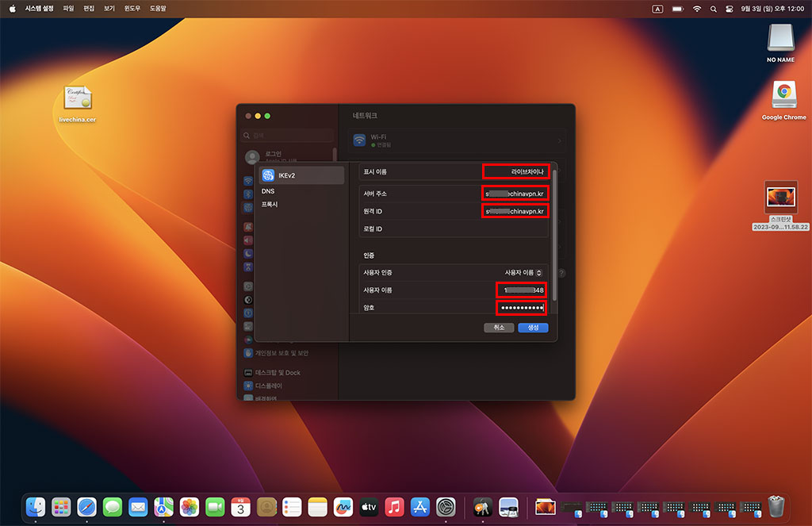Open the 편집 menu
The width and height of the screenshot is (812, 526).
tap(89, 9)
